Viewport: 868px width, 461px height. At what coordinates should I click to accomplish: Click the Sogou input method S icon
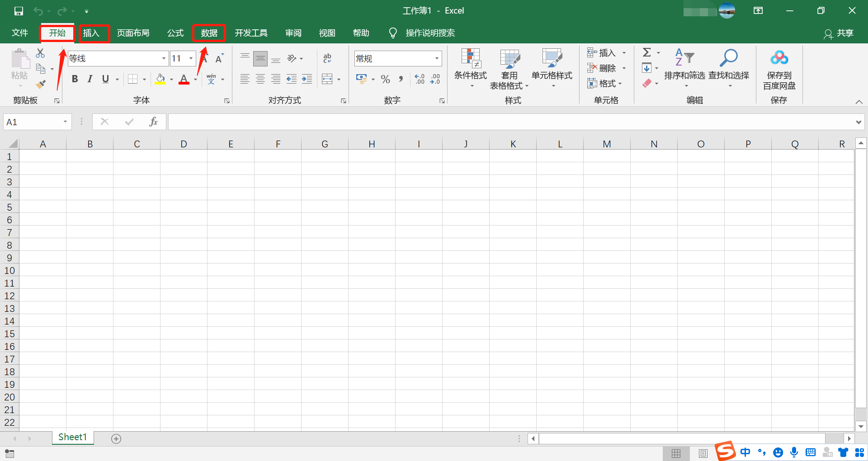click(x=726, y=451)
